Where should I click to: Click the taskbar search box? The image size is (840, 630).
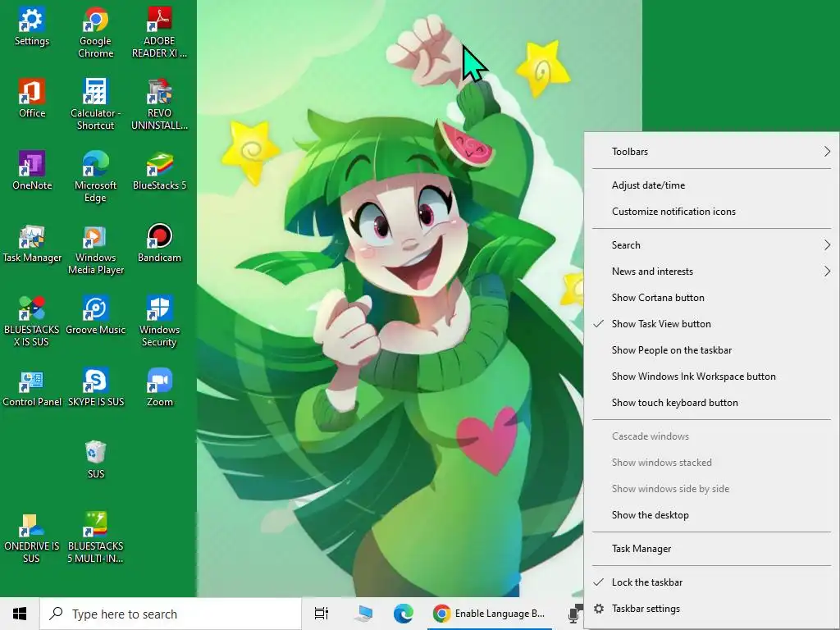pyautogui.click(x=171, y=614)
